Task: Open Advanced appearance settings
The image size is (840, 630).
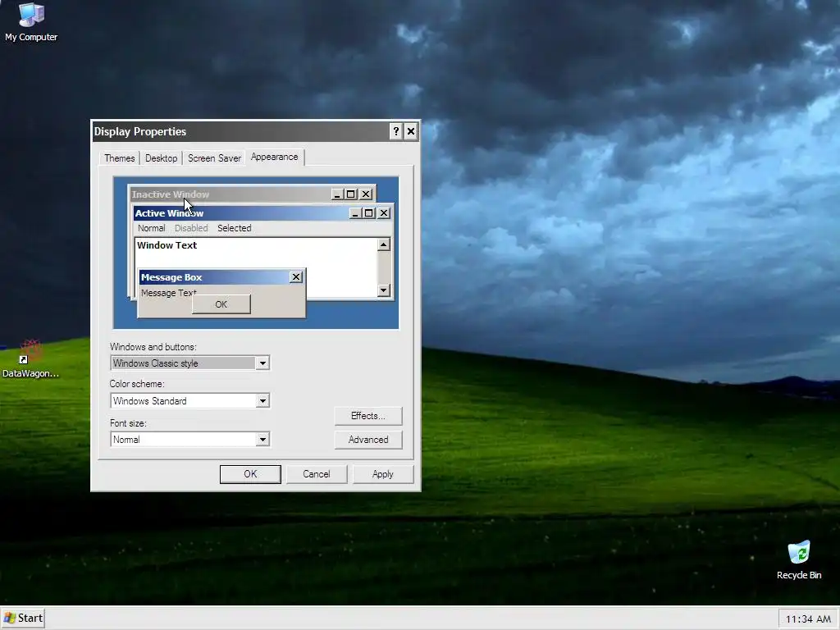Action: (368, 440)
